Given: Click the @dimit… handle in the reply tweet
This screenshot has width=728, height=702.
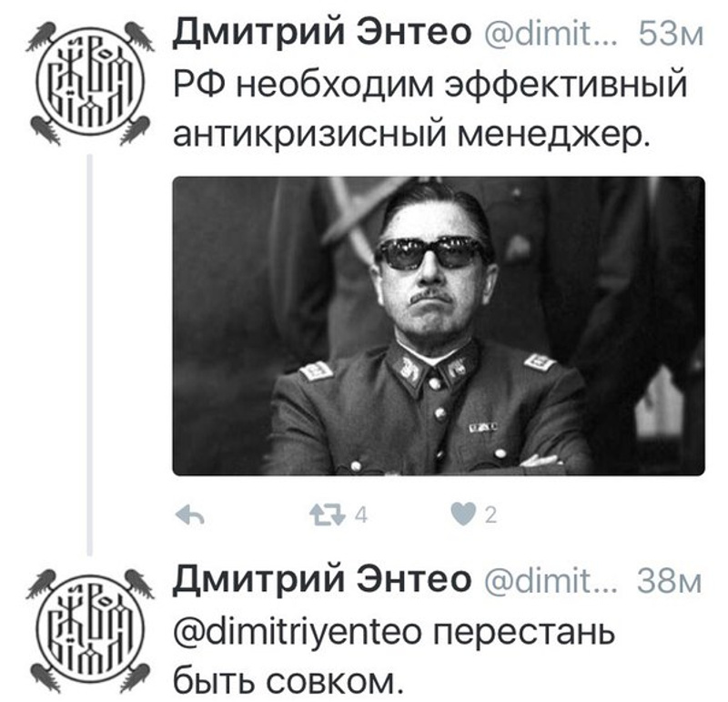Looking at the screenshot, I should 551,580.
